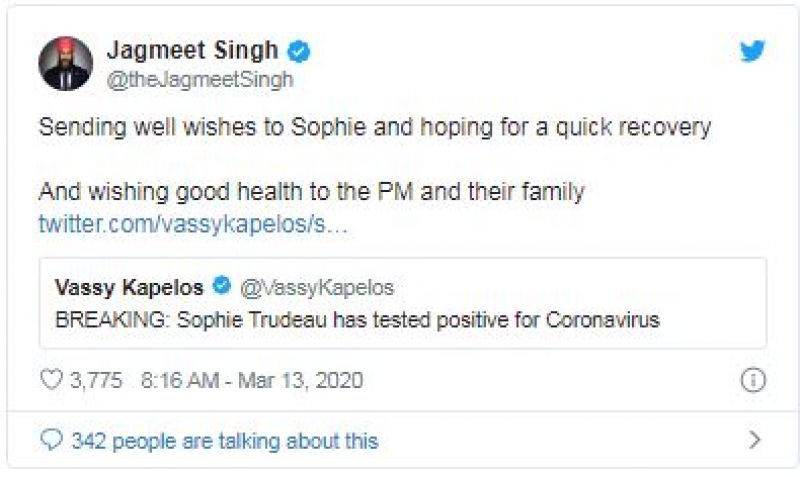Click the 8:16 AM - Mar 13, 2020 timestamp
800x477 pixels.
[x=252, y=380]
